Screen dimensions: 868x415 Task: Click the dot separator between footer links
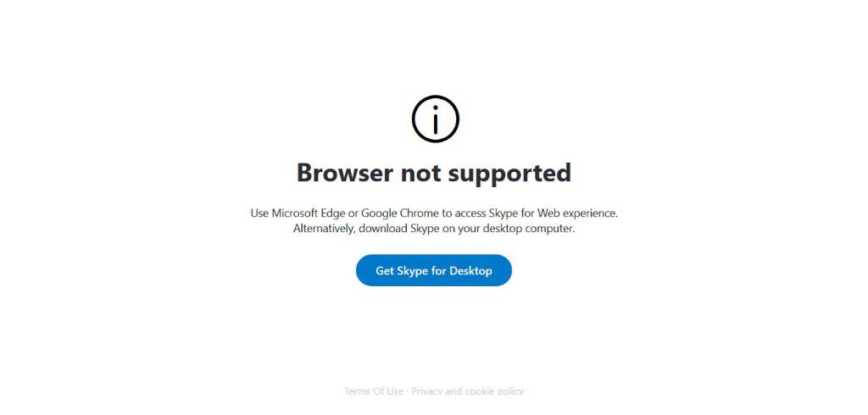tap(408, 392)
